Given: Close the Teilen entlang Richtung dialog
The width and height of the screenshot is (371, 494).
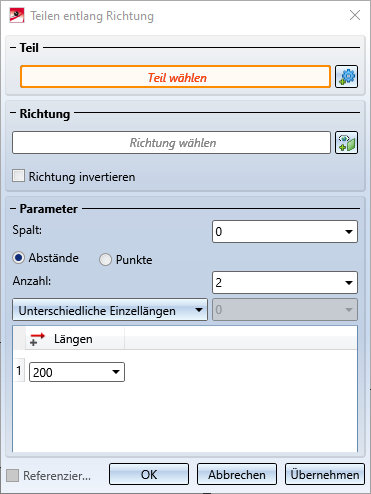Looking at the screenshot, I should 355,15.
